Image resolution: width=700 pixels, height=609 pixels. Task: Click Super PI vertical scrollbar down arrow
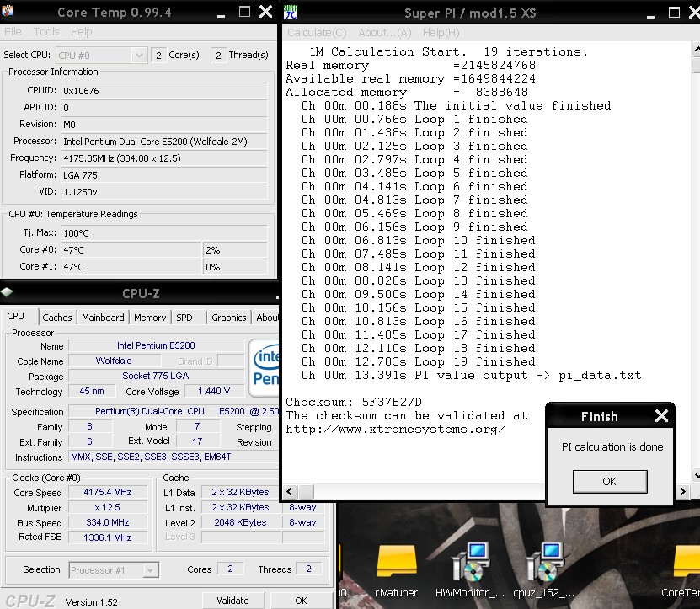click(x=696, y=476)
